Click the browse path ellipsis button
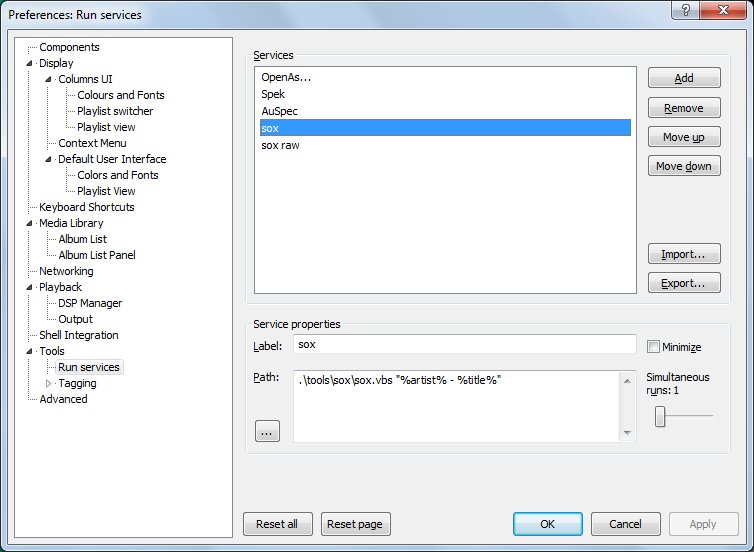The width and height of the screenshot is (754, 552). tap(267, 431)
